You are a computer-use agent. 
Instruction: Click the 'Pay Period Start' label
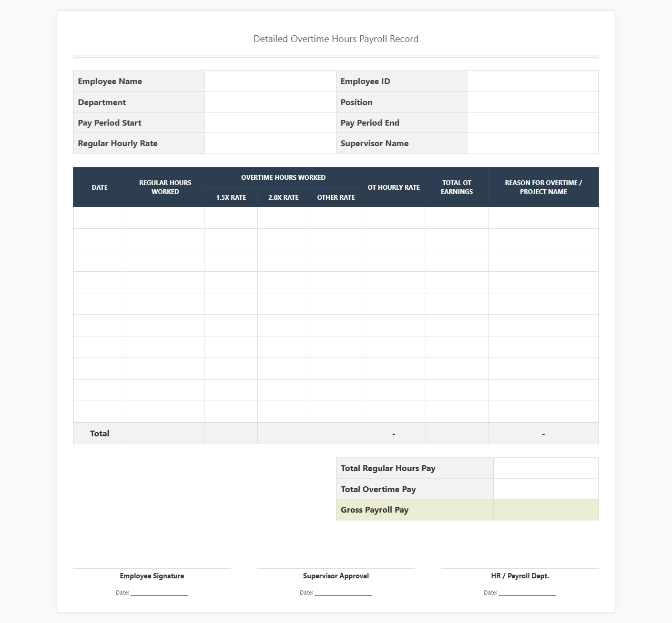[109, 123]
